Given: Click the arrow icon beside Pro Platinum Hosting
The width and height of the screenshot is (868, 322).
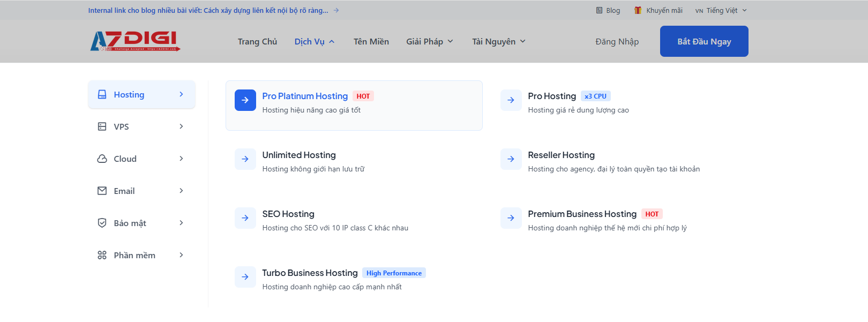Looking at the screenshot, I should [x=245, y=100].
